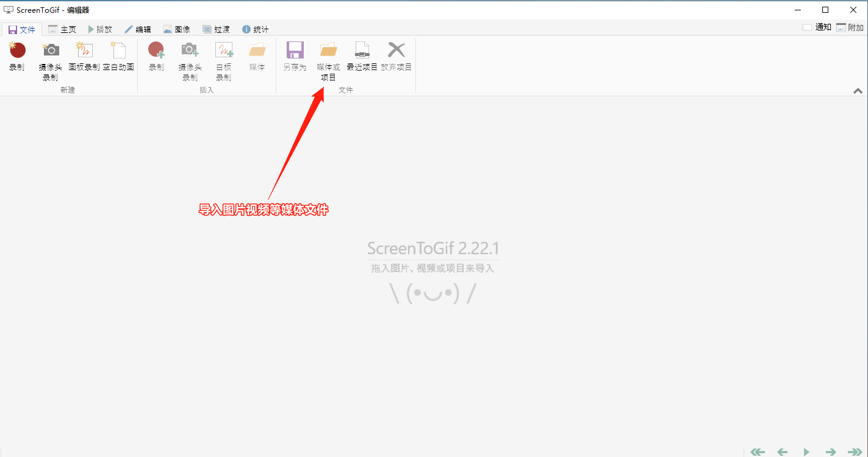The image size is (868, 457).
Task: Open recent projects (最近项目)
Action: (362, 57)
